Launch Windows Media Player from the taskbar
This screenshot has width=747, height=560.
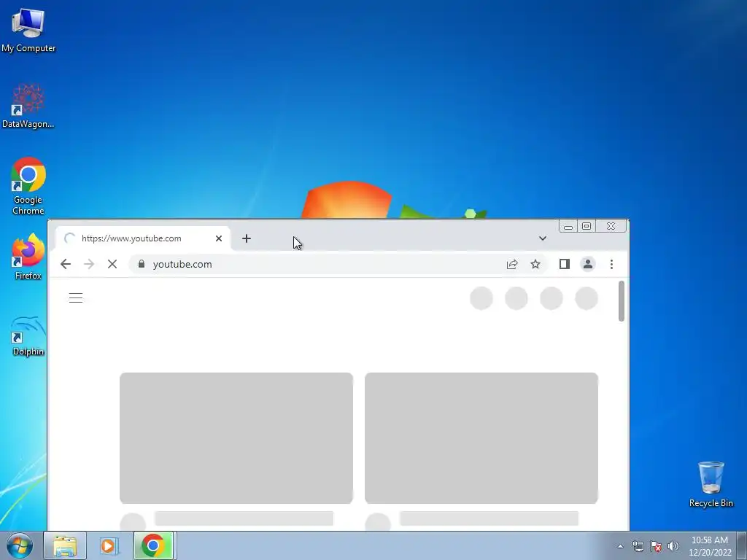[x=109, y=545]
